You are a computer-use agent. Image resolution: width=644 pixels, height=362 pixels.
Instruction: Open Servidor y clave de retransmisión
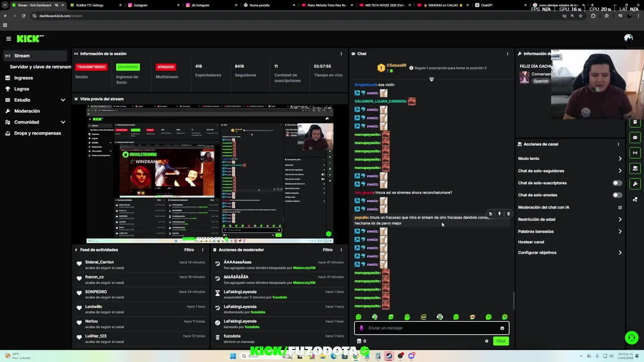pos(40,67)
